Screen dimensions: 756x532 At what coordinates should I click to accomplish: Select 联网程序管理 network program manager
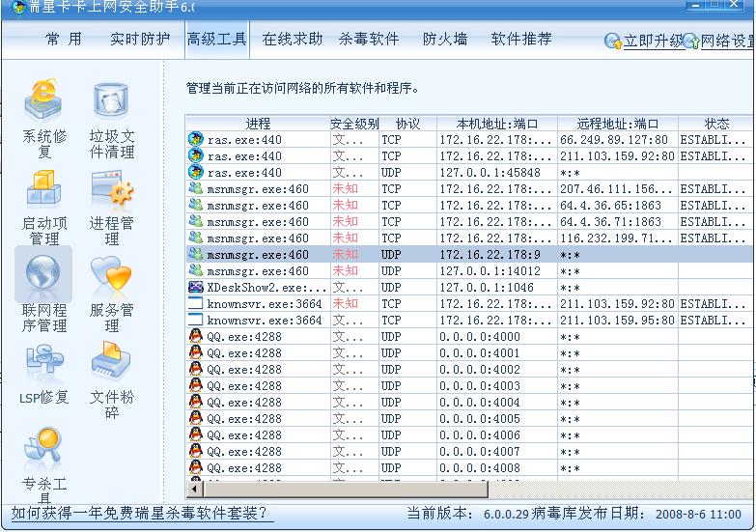43,292
